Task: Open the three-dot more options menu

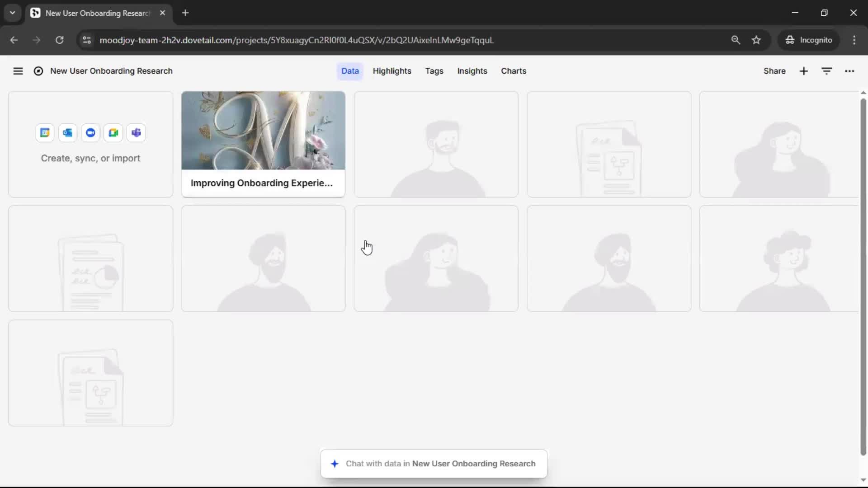Action: (849, 71)
